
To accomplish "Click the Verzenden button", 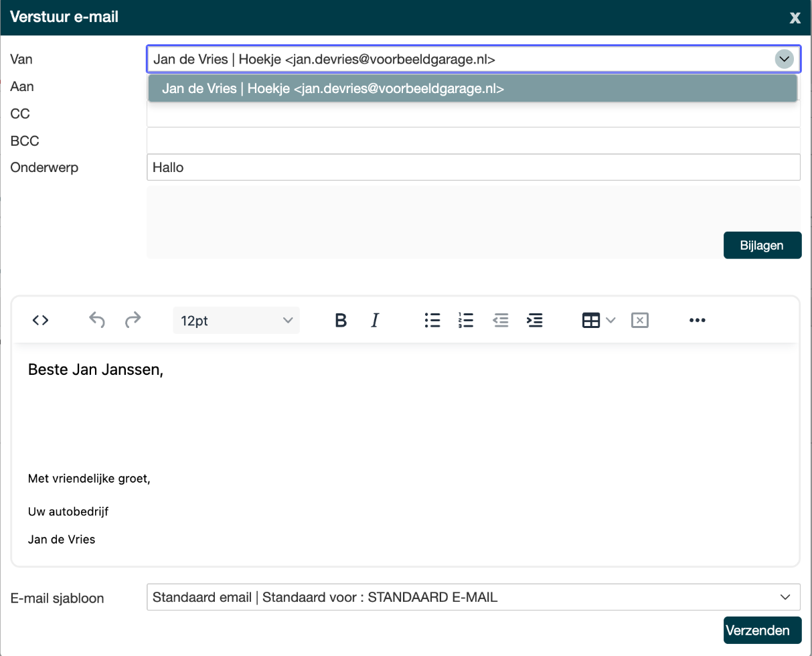I will tap(762, 630).
